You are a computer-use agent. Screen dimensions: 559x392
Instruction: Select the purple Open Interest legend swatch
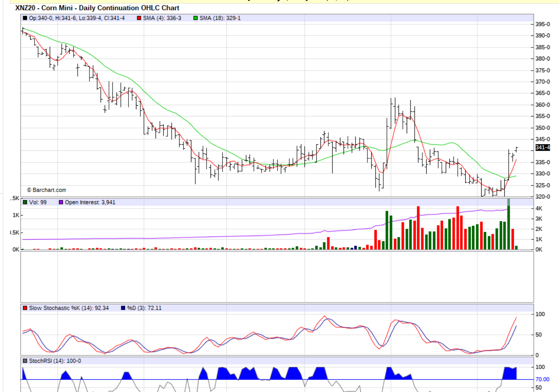(x=61, y=202)
